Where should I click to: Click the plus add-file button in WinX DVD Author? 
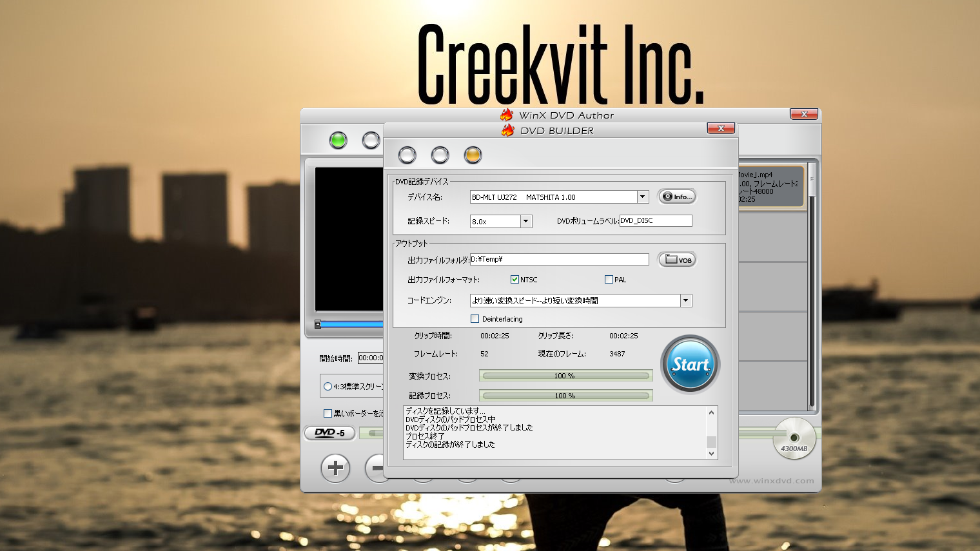click(x=335, y=468)
